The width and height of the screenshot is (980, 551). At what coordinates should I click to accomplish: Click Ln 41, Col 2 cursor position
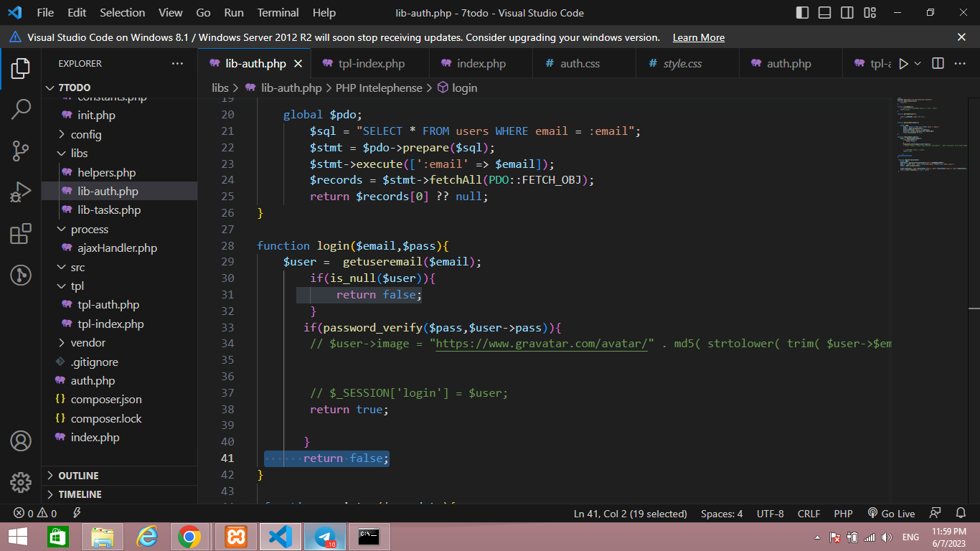click(x=630, y=514)
